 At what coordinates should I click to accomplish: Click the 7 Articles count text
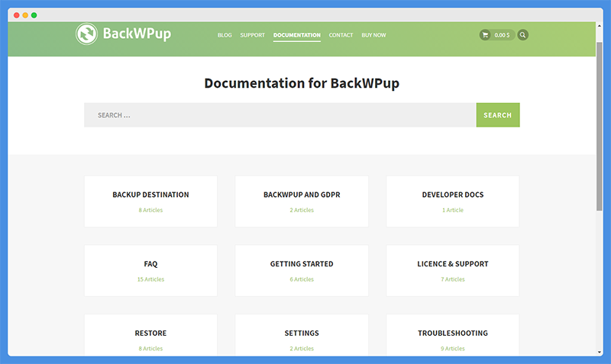453,279
